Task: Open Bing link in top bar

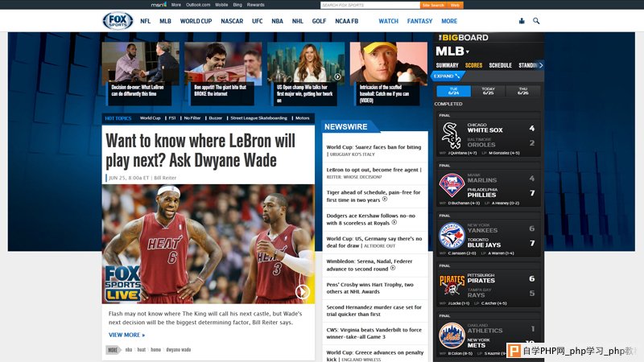Action: (237, 5)
